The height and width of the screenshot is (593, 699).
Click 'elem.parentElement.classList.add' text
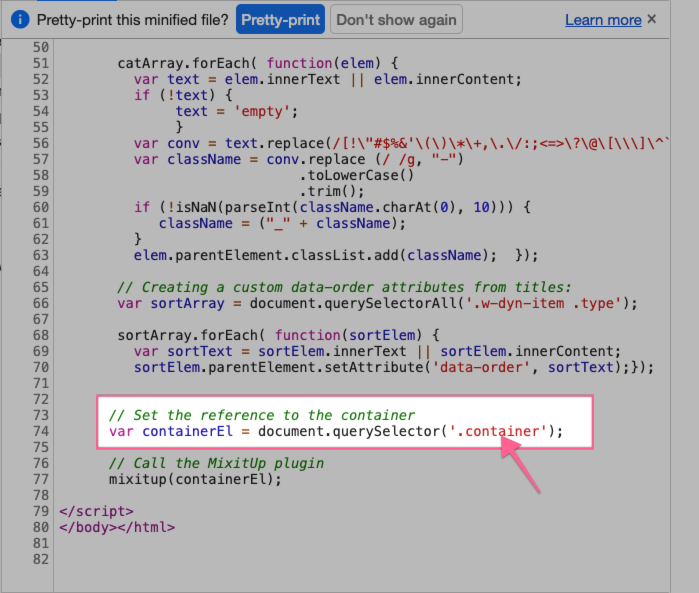pyautogui.click(x=266, y=255)
